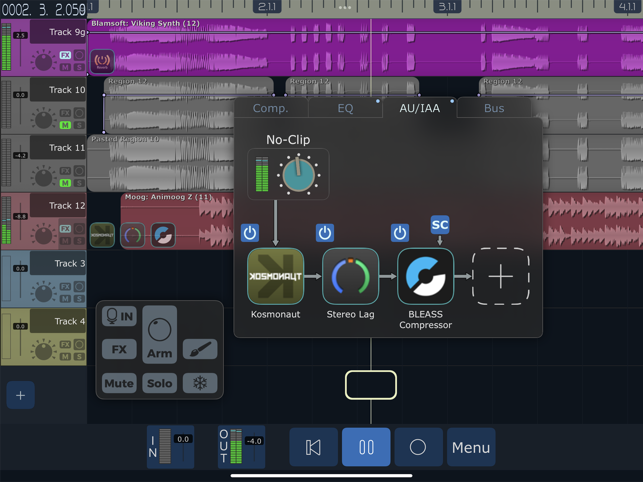This screenshot has height=482, width=643.
Task: Select the Track 4 name header
Action: click(58, 321)
